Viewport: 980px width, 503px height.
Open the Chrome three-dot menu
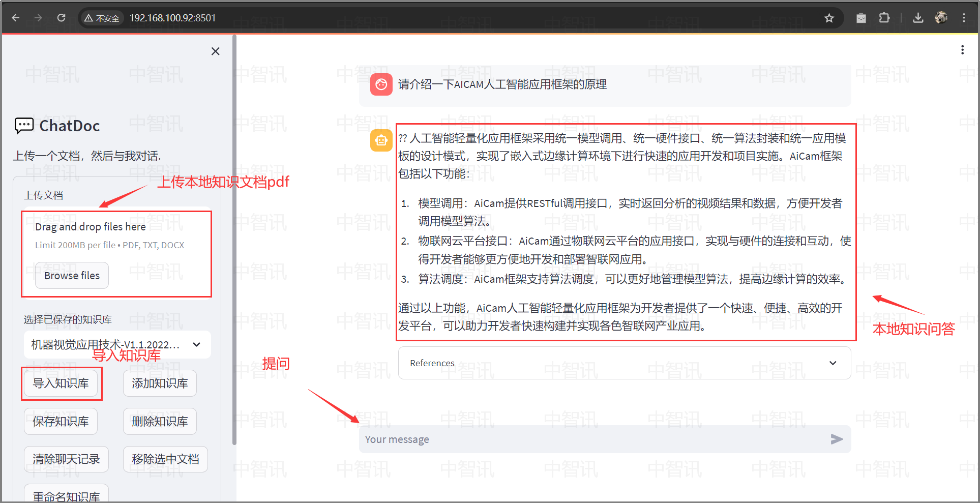coord(964,17)
